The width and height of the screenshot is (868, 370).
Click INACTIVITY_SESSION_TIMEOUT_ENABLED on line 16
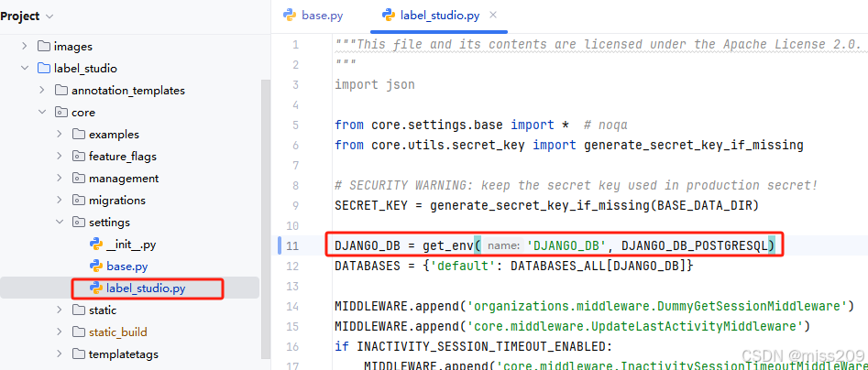(481, 347)
